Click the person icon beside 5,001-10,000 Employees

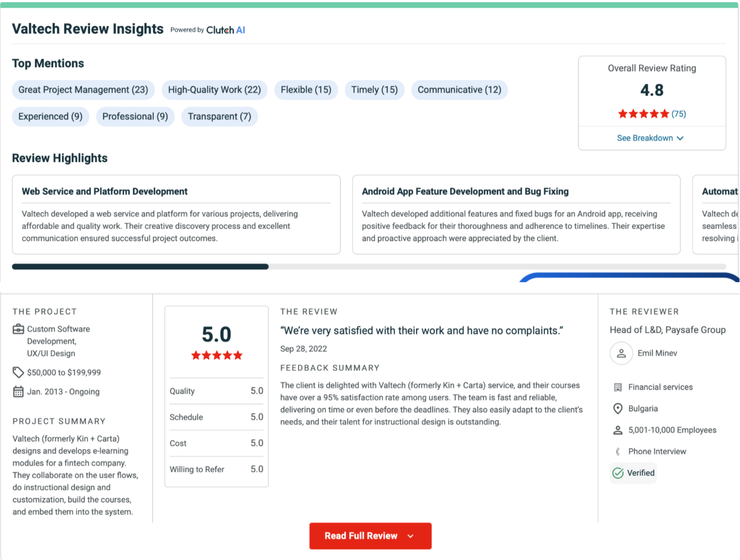618,430
